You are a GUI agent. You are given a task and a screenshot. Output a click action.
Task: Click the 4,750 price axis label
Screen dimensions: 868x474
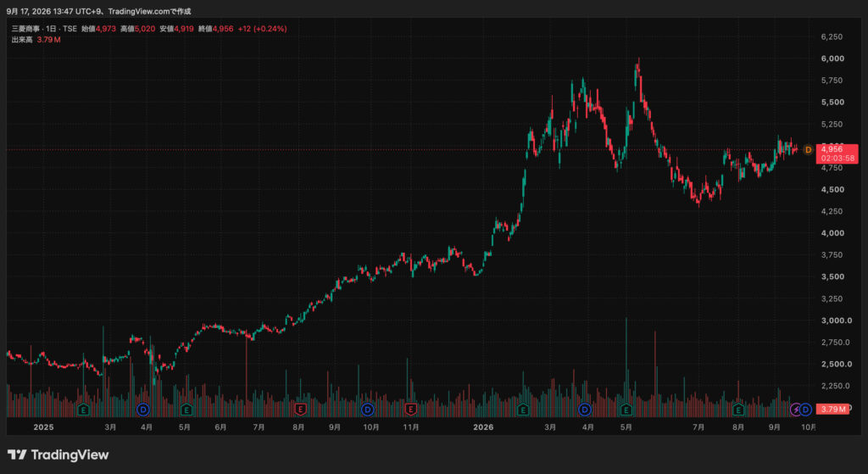coord(832,168)
